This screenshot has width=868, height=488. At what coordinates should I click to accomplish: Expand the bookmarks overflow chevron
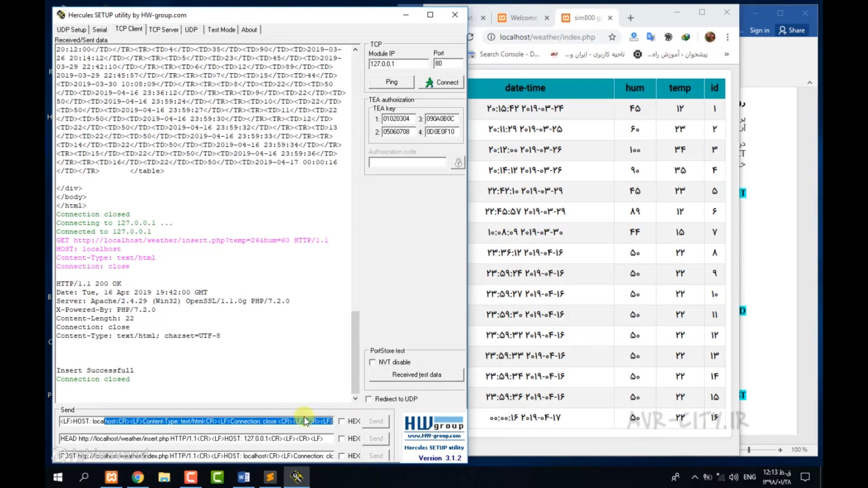point(726,54)
